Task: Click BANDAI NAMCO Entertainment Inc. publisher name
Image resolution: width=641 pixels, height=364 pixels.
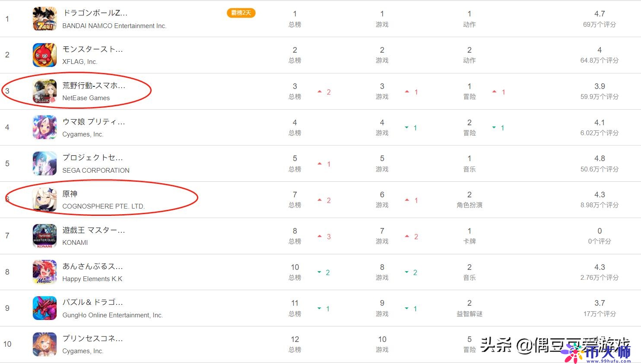Action: (x=114, y=26)
